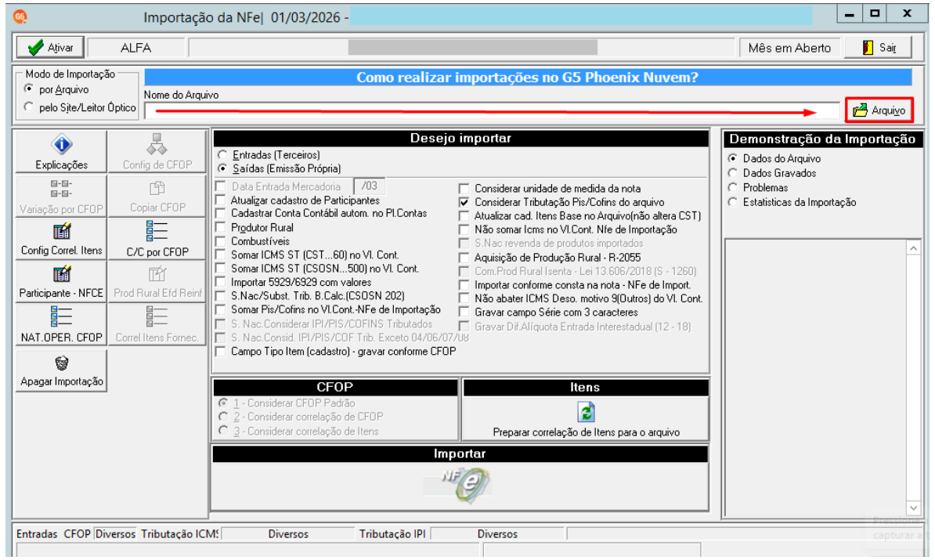Check Cadastrar Conta Contábil autom. no Pl.Contas

point(221,214)
